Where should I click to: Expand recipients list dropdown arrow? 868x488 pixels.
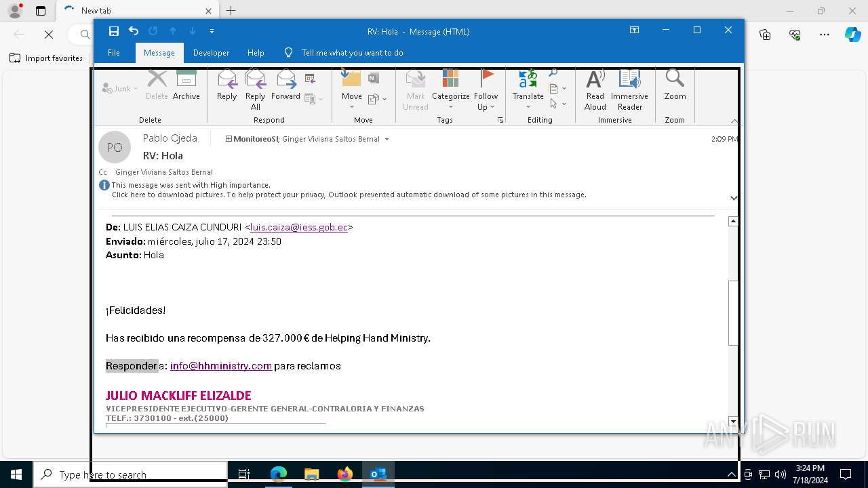[387, 139]
